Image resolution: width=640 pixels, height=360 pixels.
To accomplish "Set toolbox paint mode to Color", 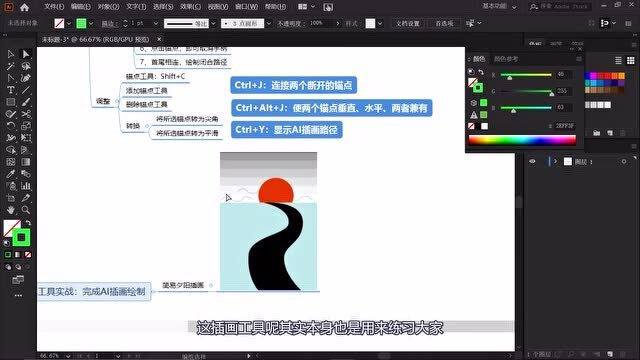I will tap(8, 255).
